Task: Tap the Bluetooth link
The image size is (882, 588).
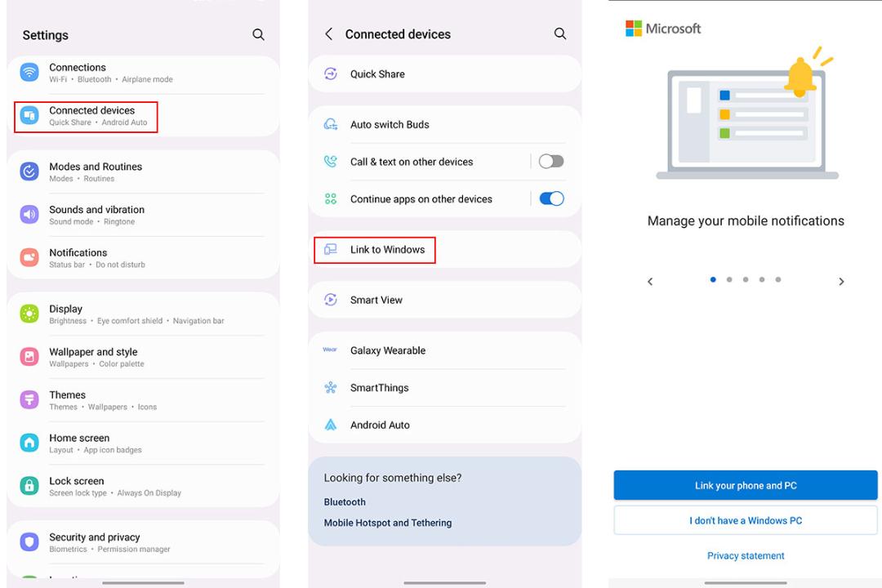Action: tap(345, 502)
